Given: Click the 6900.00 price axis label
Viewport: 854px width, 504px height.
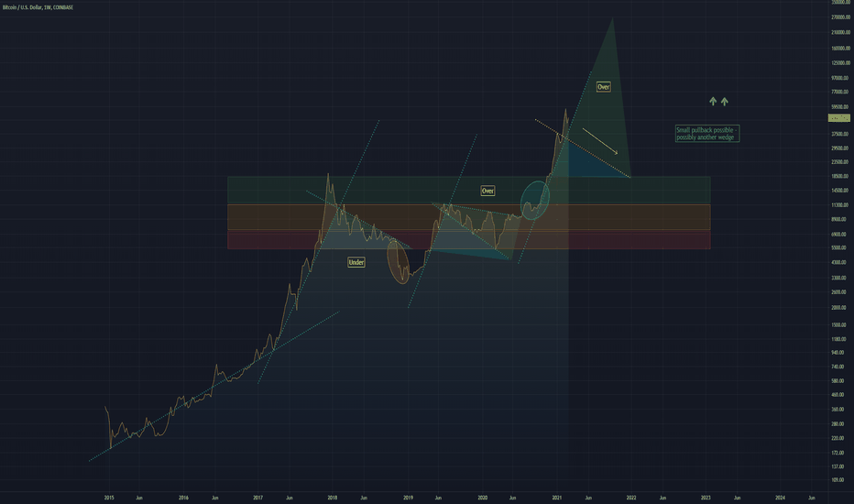Looking at the screenshot, I should coord(840,235).
